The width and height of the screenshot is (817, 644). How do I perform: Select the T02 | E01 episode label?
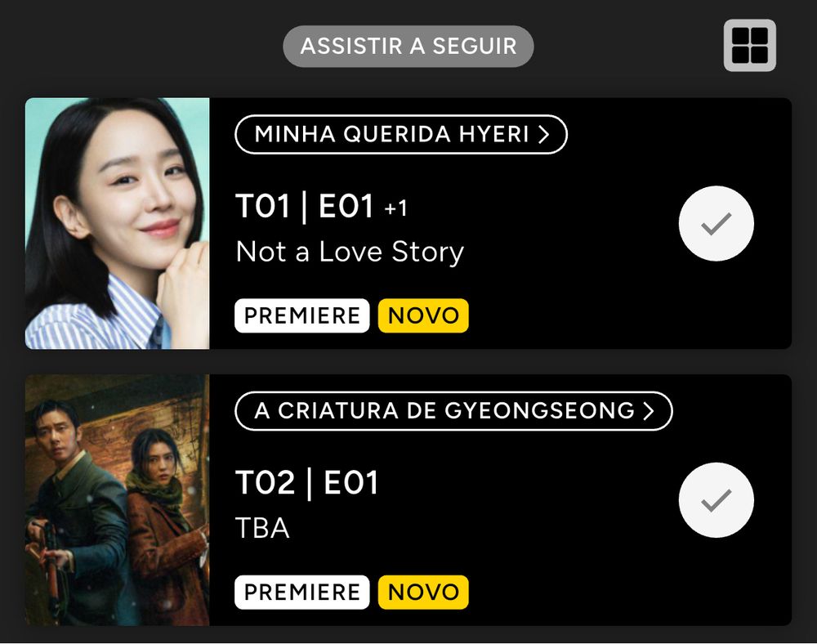(307, 483)
